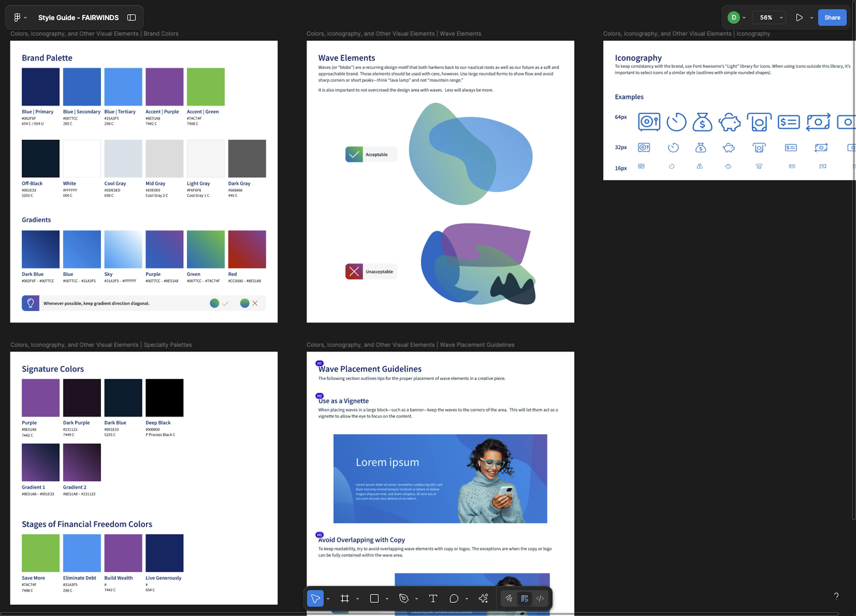This screenshot has width=856, height=616.
Task: Select the Accent Green color swatch
Action: tap(206, 87)
